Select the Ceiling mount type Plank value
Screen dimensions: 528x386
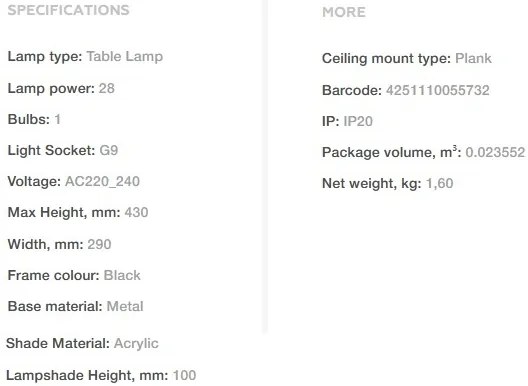pos(473,58)
